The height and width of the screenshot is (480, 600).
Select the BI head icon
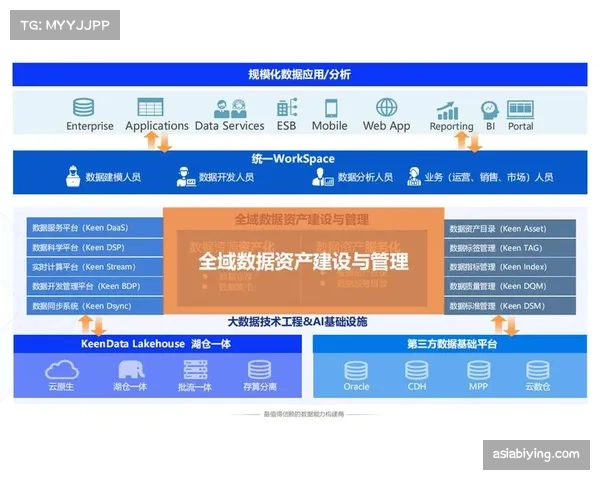click(x=489, y=110)
